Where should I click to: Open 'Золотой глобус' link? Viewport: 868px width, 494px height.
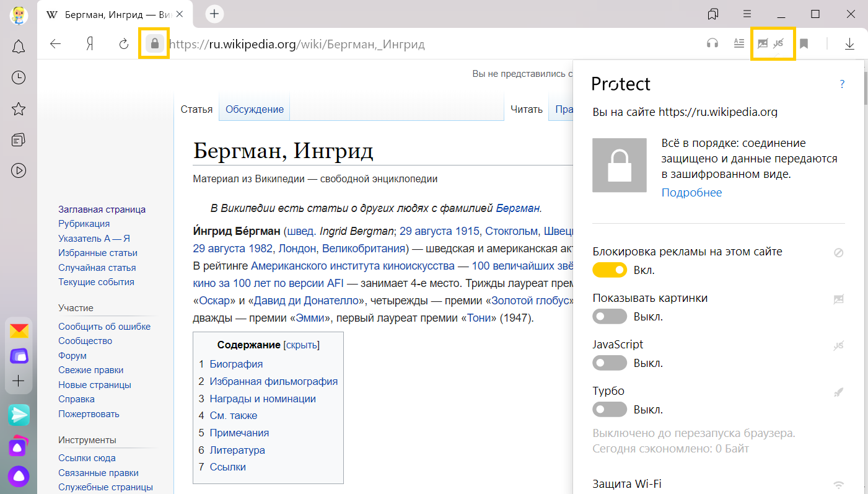click(x=530, y=301)
